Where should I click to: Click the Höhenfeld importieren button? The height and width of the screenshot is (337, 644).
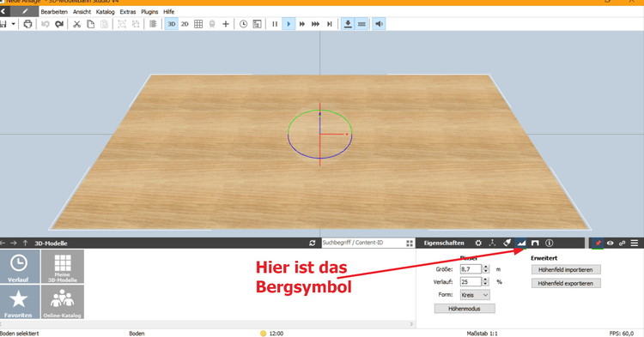[566, 270]
